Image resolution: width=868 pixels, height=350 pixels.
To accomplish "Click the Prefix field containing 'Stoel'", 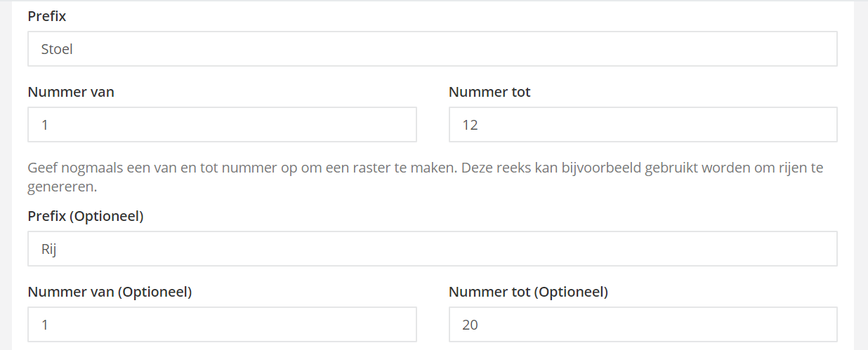I will click(x=432, y=49).
